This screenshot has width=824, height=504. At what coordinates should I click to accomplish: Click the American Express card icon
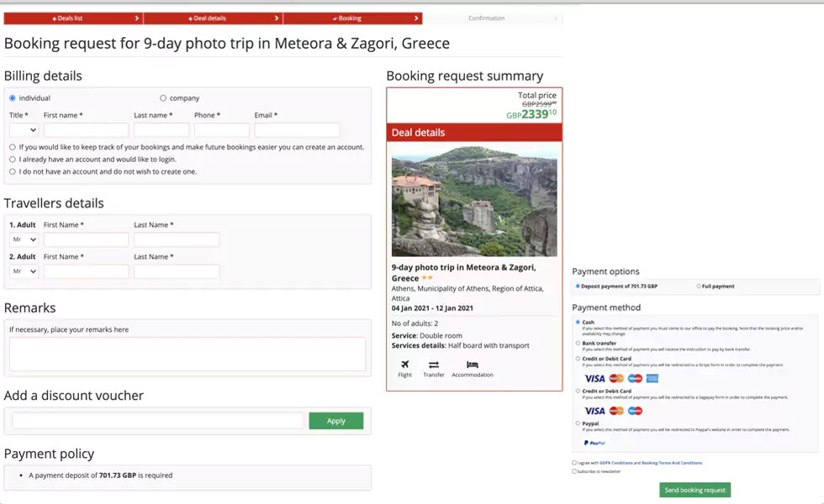coord(652,379)
